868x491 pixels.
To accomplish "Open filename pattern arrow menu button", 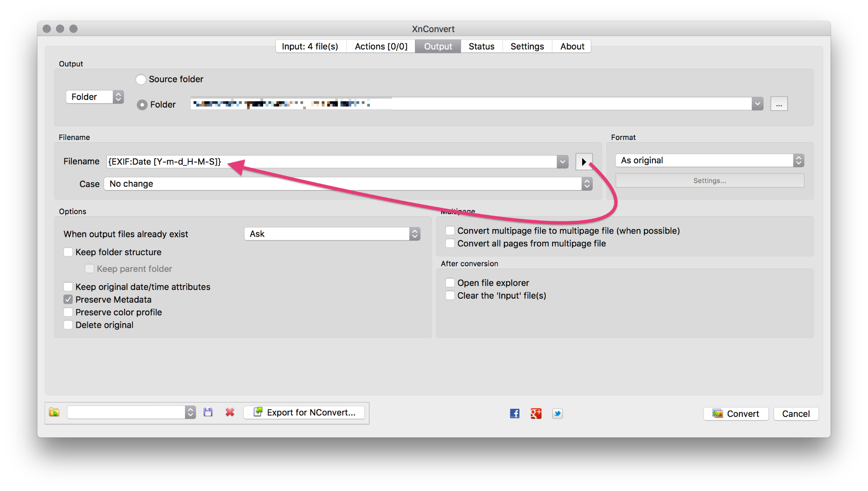I will [584, 161].
